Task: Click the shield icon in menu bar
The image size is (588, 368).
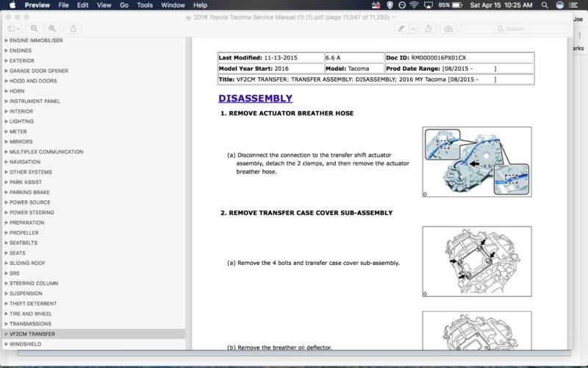Action: (390, 5)
